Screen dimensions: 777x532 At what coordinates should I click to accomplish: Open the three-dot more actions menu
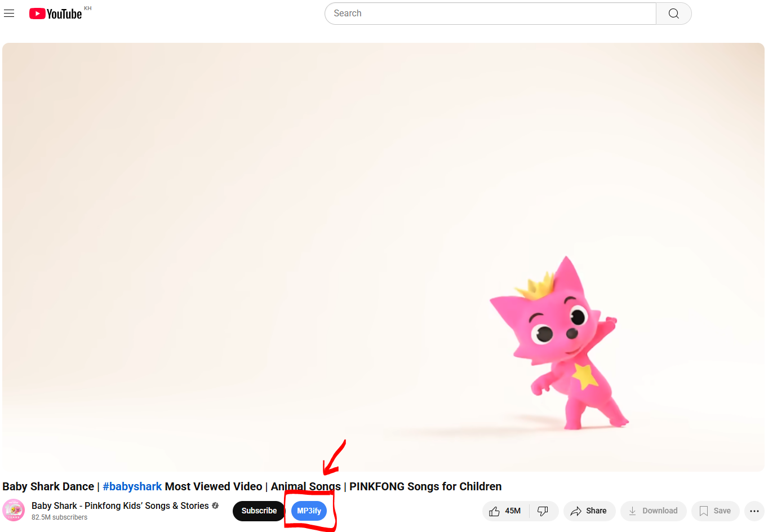tap(754, 511)
